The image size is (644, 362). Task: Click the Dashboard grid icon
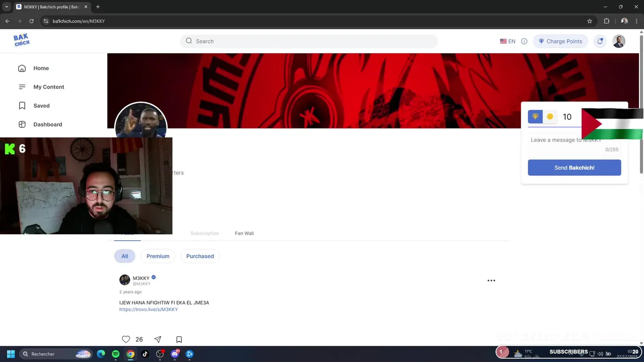(x=22, y=124)
